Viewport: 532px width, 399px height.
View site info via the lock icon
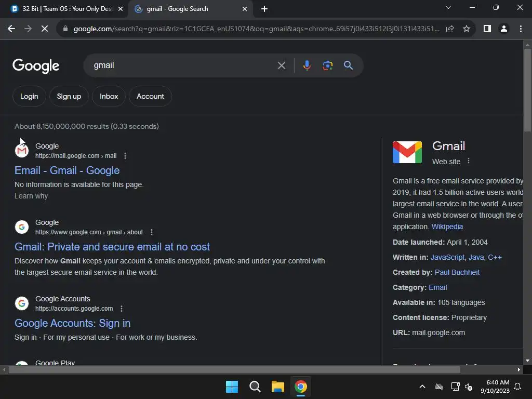[65, 29]
